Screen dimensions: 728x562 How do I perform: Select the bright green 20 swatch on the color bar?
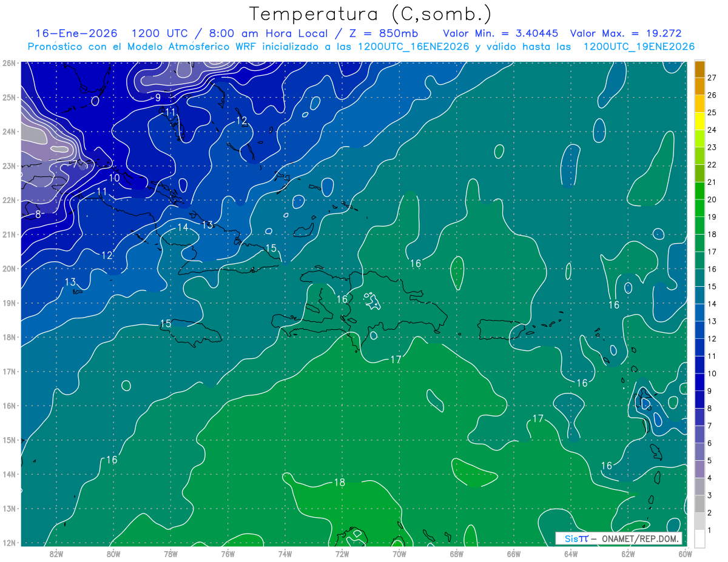pyautogui.click(x=699, y=191)
